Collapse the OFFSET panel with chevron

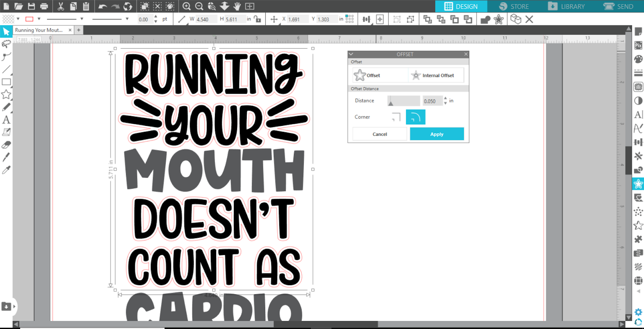point(351,54)
